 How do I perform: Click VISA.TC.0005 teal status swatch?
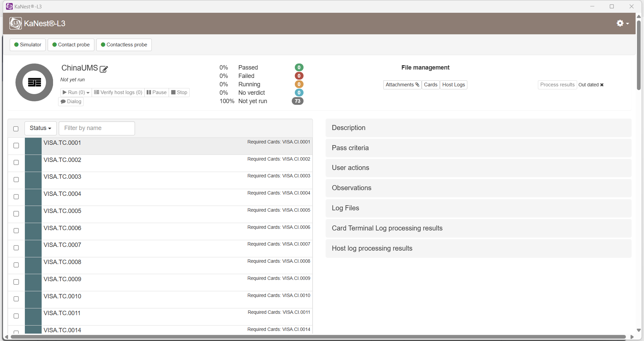33,214
